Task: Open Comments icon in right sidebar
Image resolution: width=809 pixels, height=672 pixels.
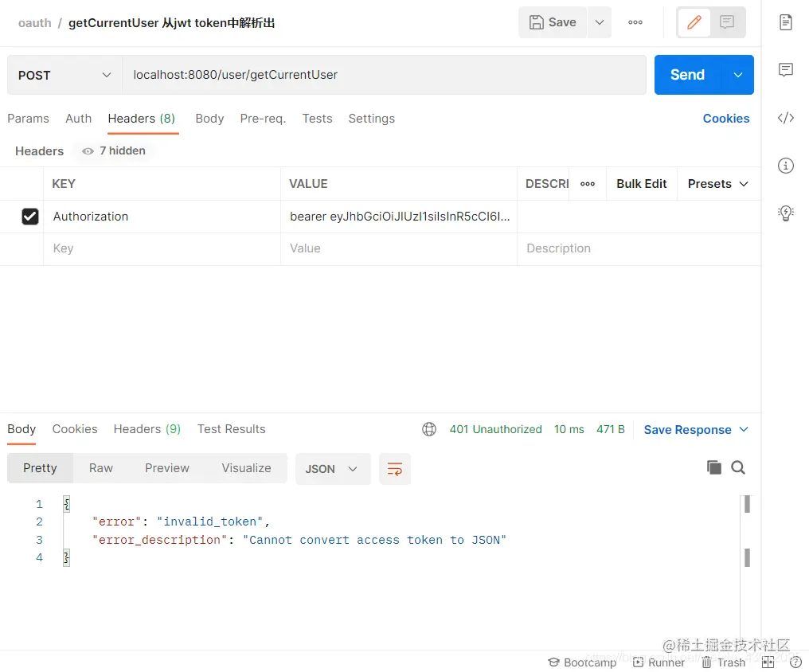Action: pyautogui.click(x=785, y=69)
